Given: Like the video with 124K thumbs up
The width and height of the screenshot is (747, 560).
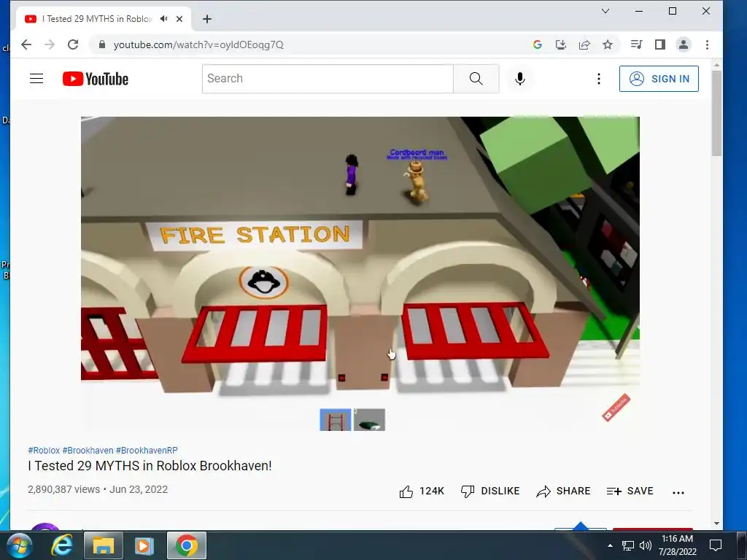Looking at the screenshot, I should click(x=422, y=491).
